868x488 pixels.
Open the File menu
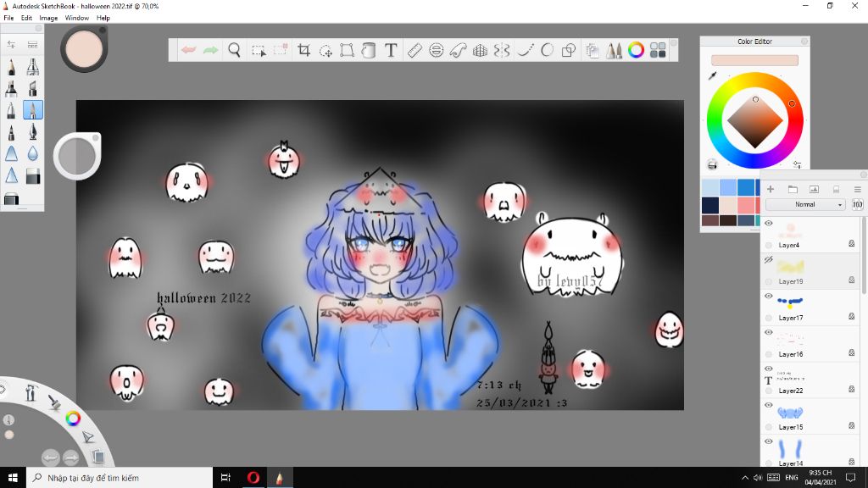tap(8, 18)
